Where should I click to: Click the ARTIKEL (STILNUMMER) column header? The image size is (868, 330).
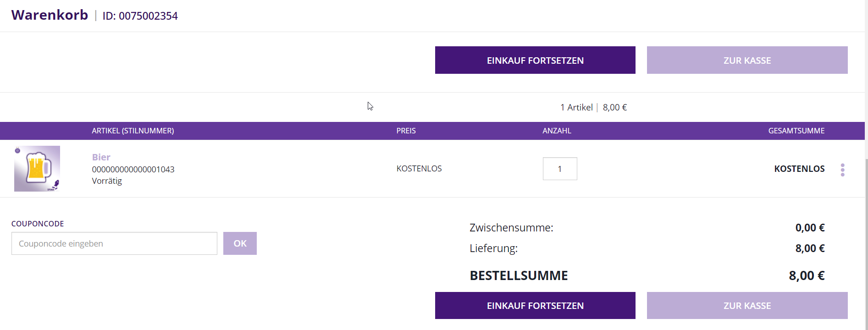pyautogui.click(x=133, y=131)
